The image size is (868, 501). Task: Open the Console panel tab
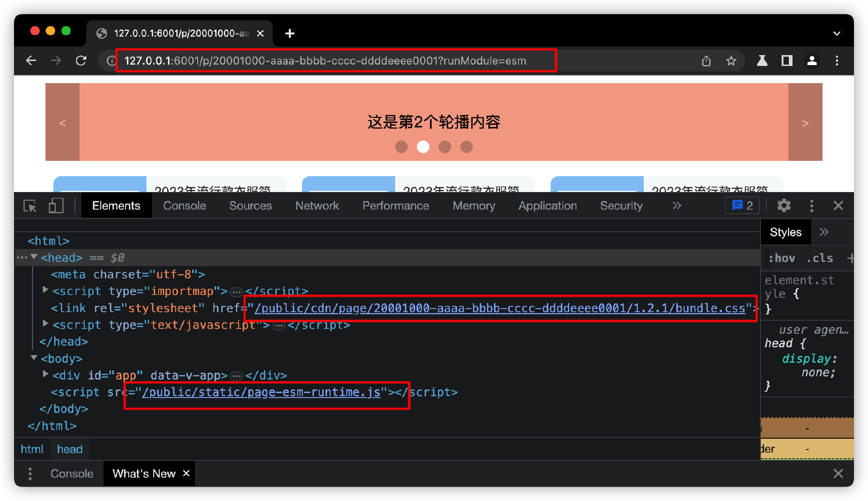point(184,206)
